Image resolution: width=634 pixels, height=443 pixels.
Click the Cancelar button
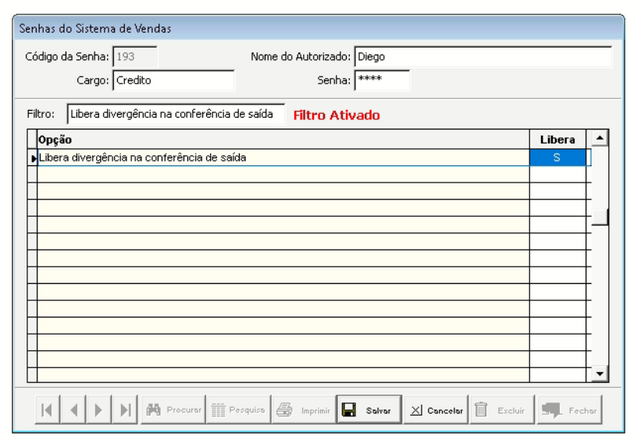coord(436,410)
